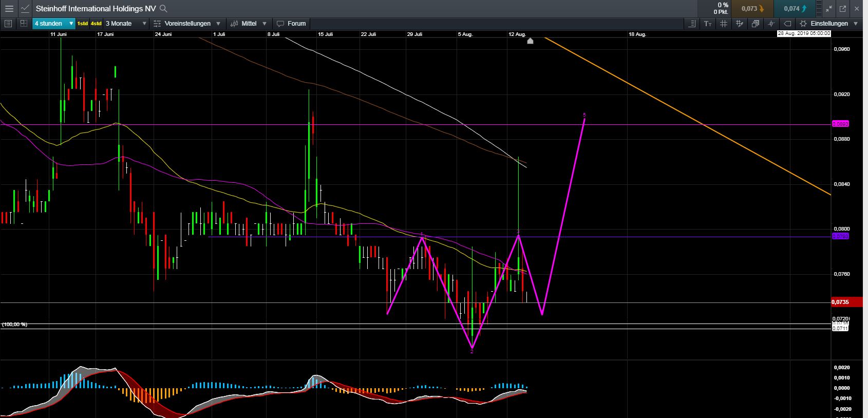Screen dimensions: 868x418
Task: Click the Steinhoff International Holdings NV title
Action: 96,9
